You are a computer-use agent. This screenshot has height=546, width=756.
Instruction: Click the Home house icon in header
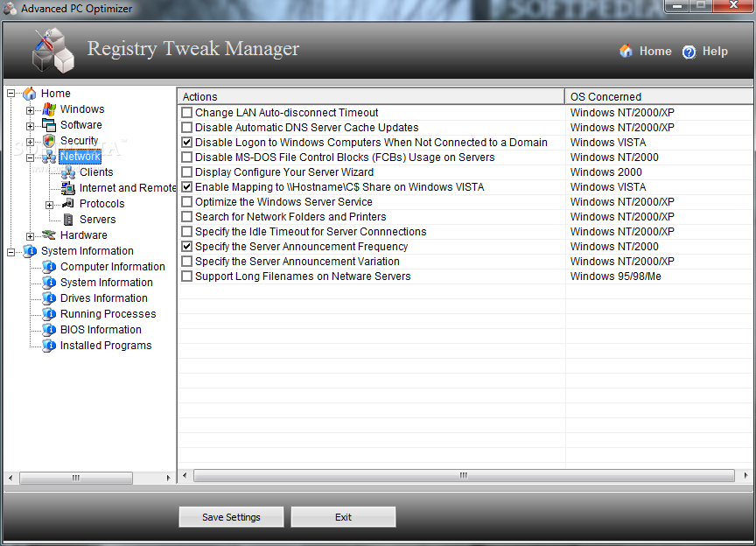tap(626, 51)
